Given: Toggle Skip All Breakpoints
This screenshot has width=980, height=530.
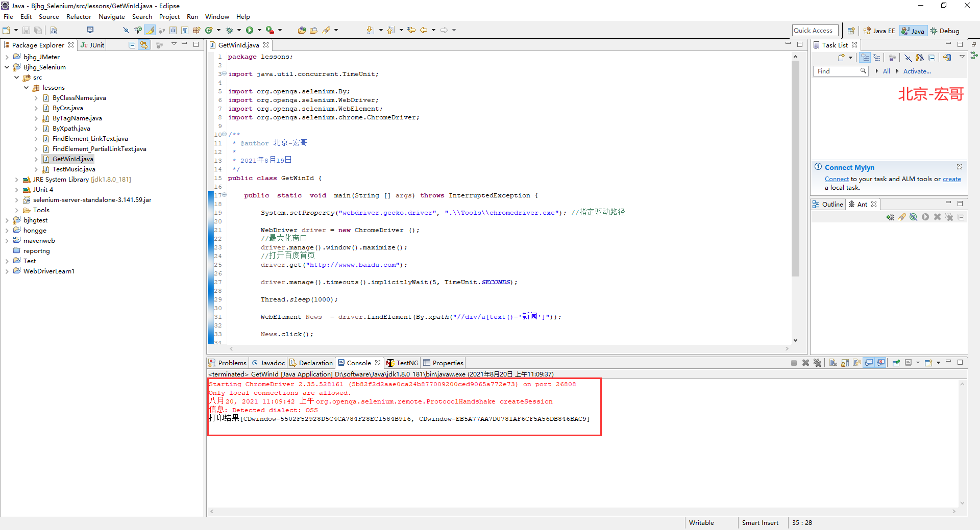Looking at the screenshot, I should coord(126,31).
